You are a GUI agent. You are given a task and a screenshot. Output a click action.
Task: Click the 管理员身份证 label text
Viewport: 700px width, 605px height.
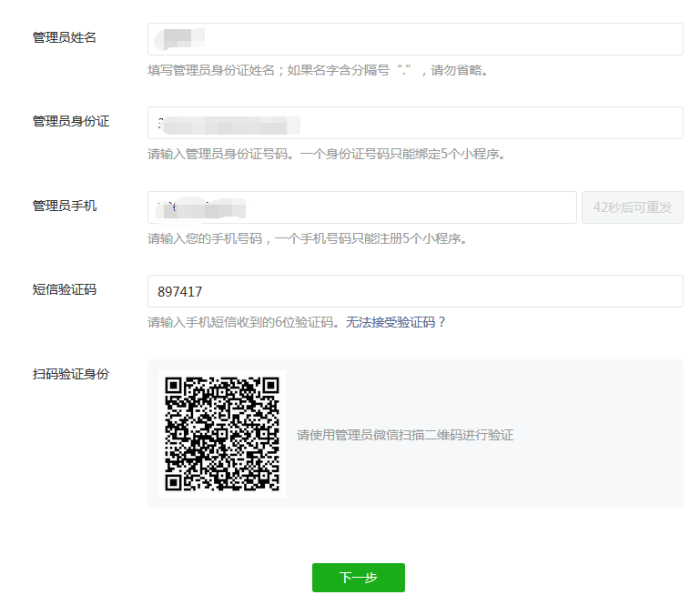pyautogui.click(x=71, y=121)
